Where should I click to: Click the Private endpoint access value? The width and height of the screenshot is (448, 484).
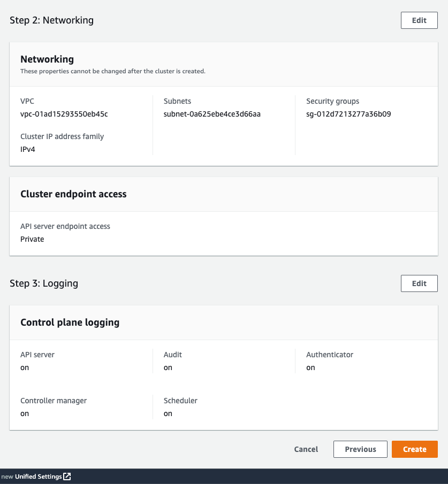(x=32, y=239)
